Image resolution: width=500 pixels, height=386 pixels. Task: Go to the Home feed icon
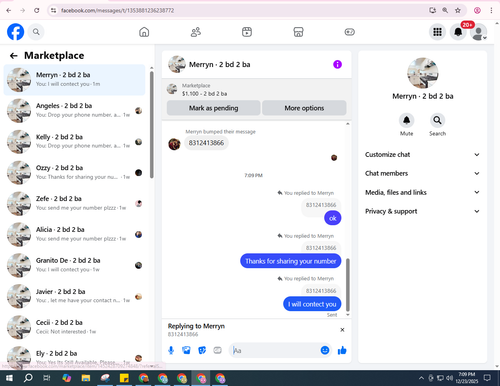(x=144, y=32)
